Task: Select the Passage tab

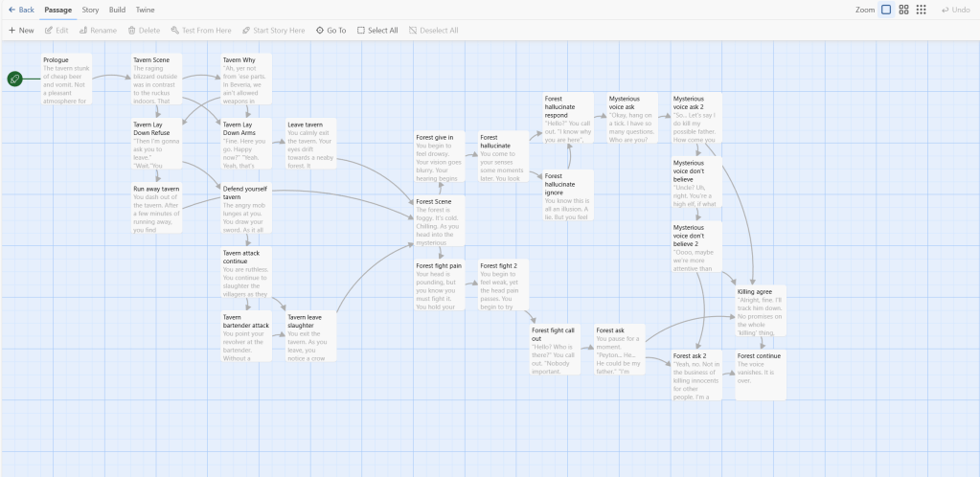Action: [58, 10]
